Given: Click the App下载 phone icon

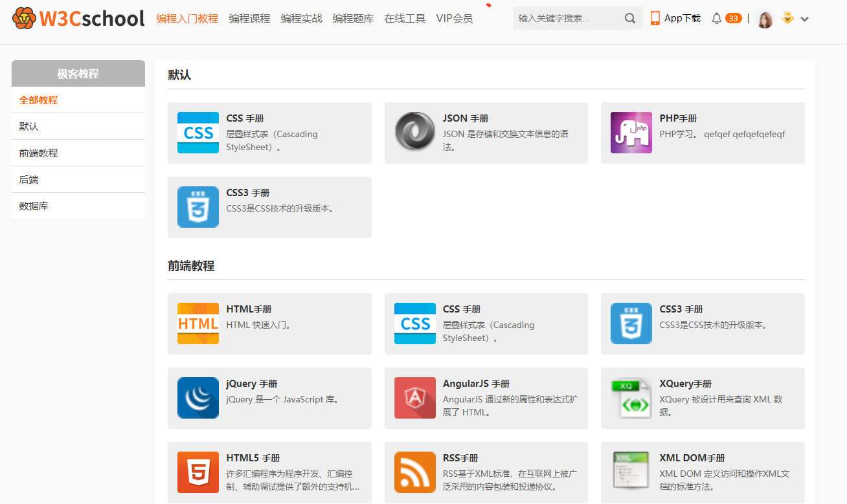Looking at the screenshot, I should tap(655, 18).
